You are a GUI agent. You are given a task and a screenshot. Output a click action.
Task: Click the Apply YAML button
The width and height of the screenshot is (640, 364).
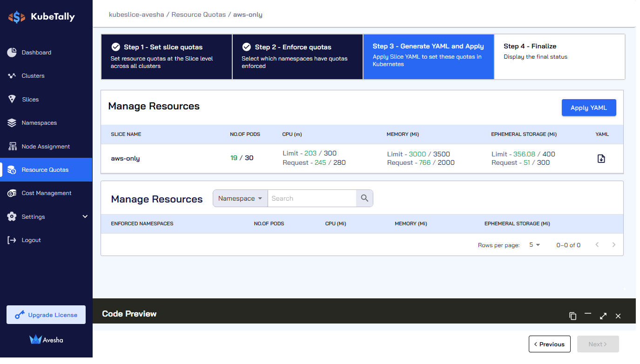(x=589, y=108)
